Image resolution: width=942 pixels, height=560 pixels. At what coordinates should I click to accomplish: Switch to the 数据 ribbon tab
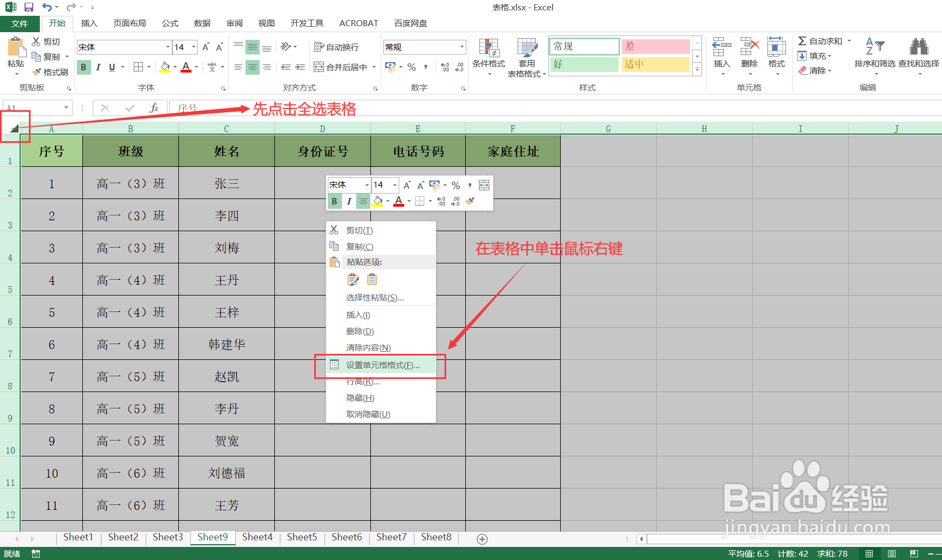click(x=202, y=23)
